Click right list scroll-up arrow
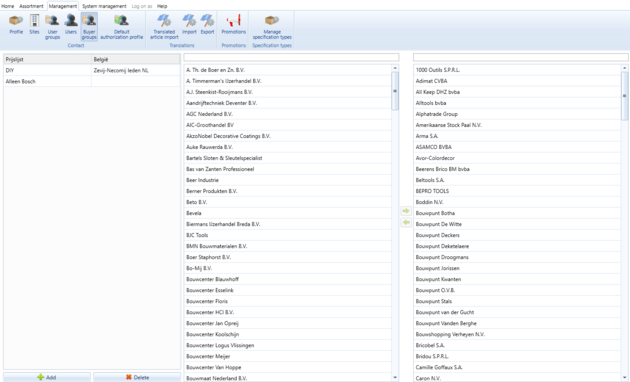 pos(624,68)
